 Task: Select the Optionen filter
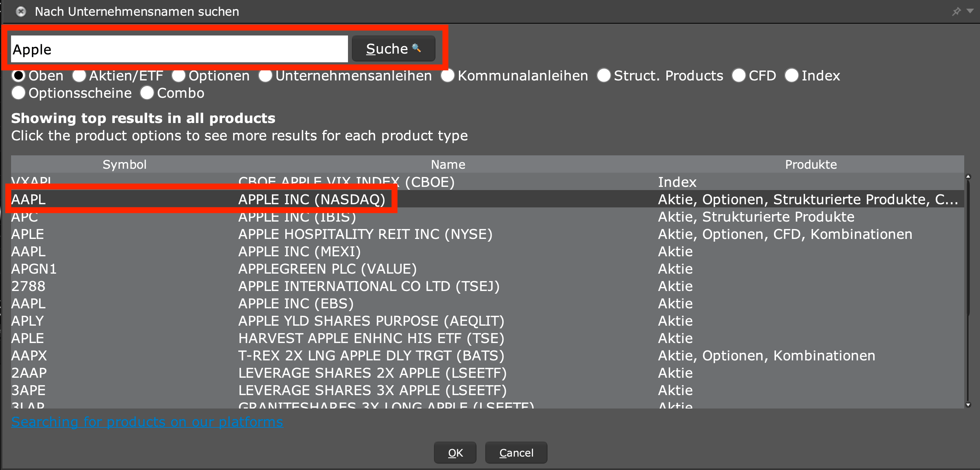[178, 75]
